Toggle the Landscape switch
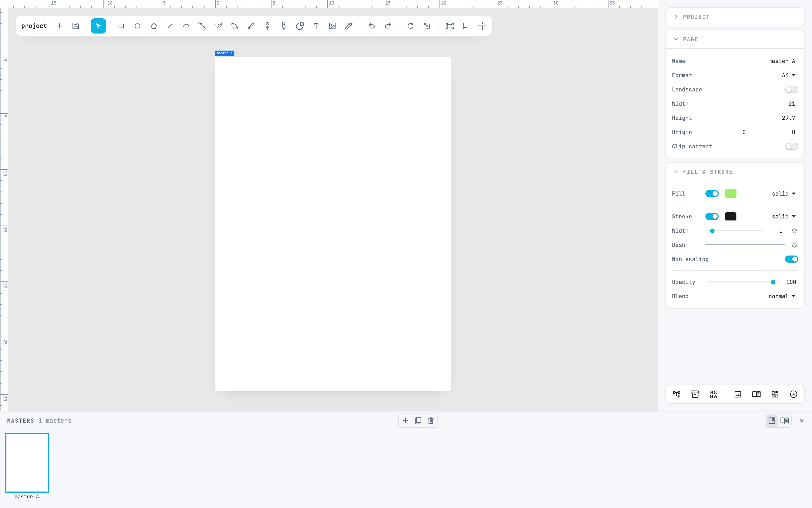The height and width of the screenshot is (508, 812). tap(791, 89)
